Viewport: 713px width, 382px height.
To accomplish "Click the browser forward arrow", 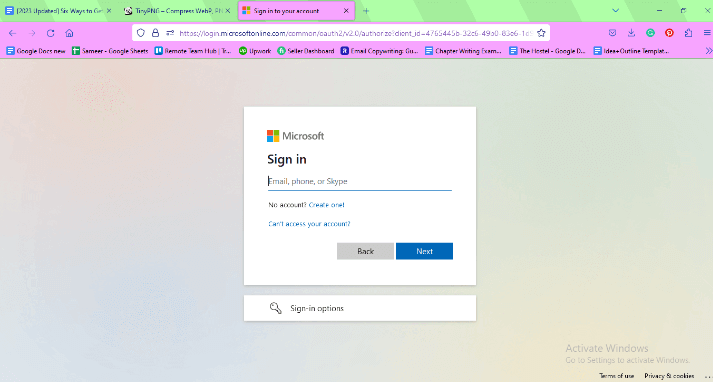I will coord(32,33).
